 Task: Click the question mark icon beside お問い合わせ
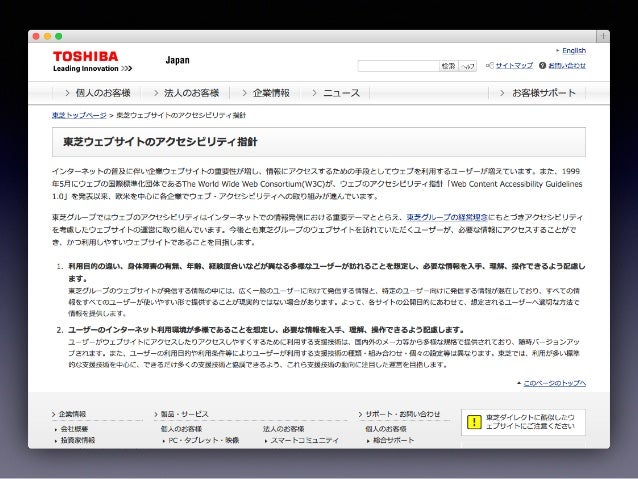pyautogui.click(x=542, y=65)
